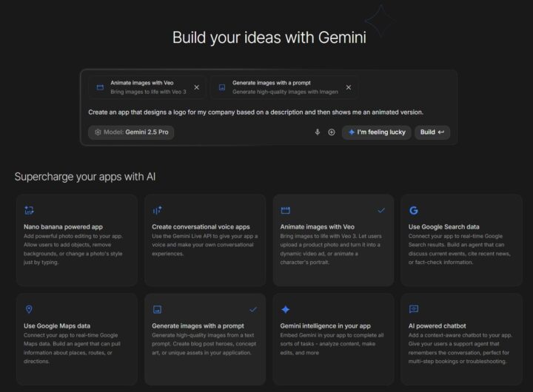The height and width of the screenshot is (392, 533).
Task: Remove the Generate images with a prompt chip
Action: (349, 87)
